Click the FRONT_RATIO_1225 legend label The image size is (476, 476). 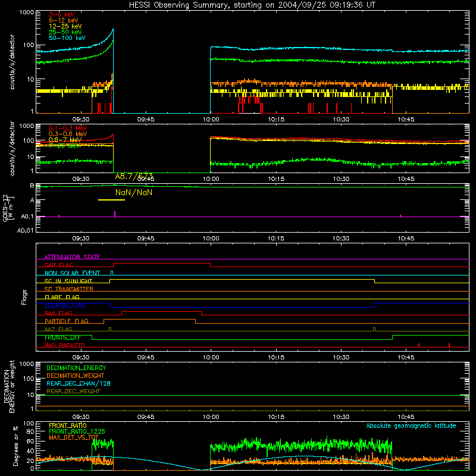tap(77, 431)
